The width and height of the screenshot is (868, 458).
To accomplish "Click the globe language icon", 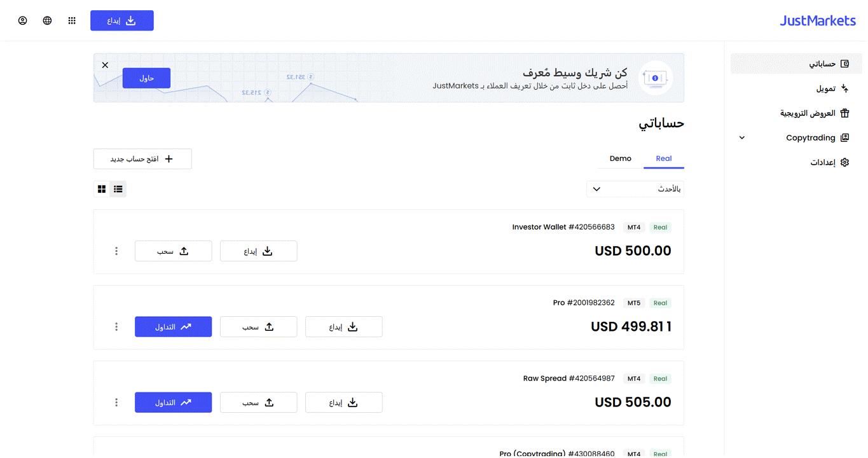I will coord(47,20).
